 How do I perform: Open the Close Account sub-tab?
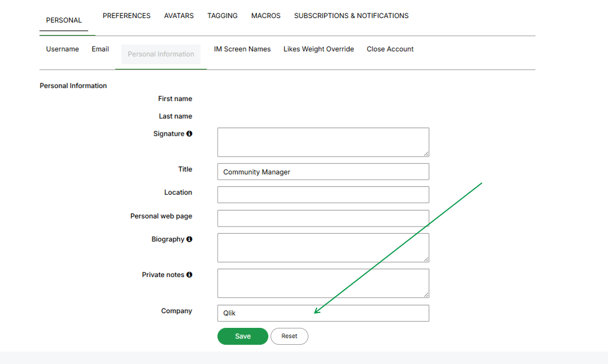pos(390,49)
